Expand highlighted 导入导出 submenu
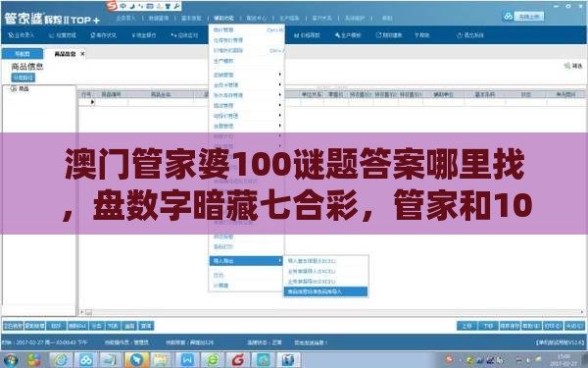This screenshot has height=368, width=588. tap(246, 261)
